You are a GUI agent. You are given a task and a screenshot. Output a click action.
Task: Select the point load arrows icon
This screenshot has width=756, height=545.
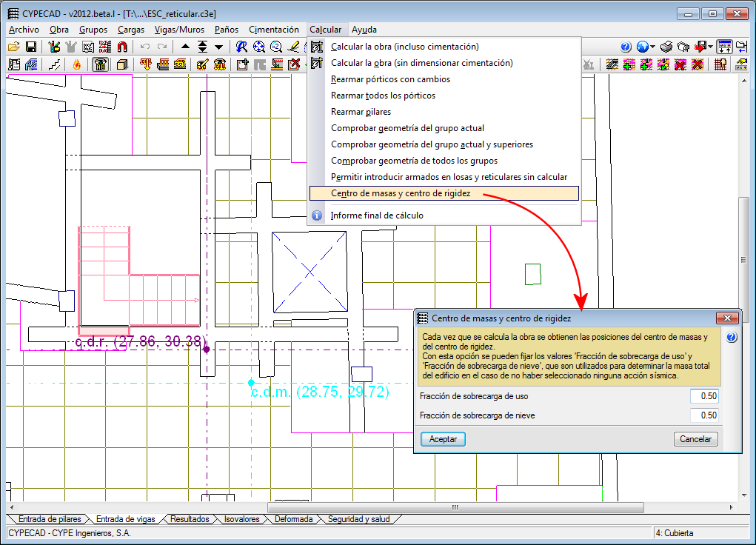point(146,64)
